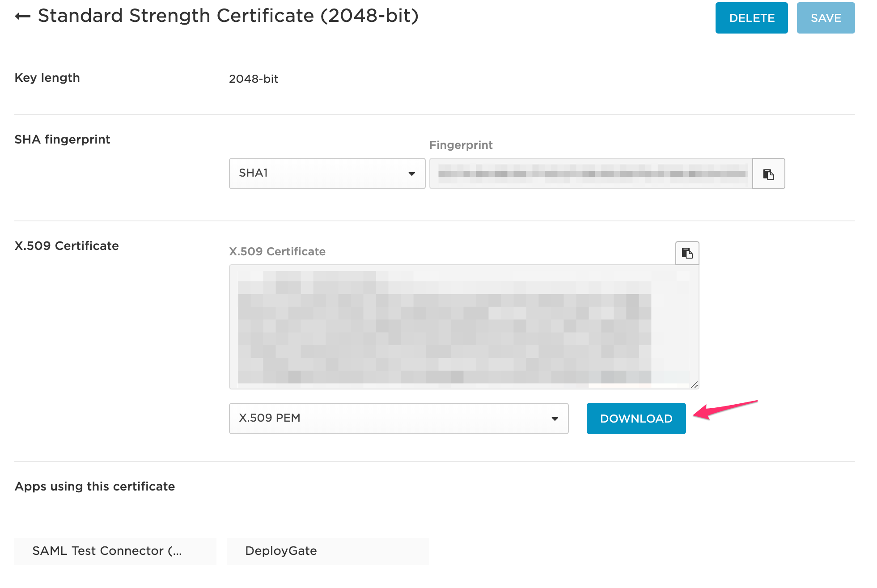
Task: Click the clipboard icon right of the Fingerprint input
Action: [x=768, y=174]
